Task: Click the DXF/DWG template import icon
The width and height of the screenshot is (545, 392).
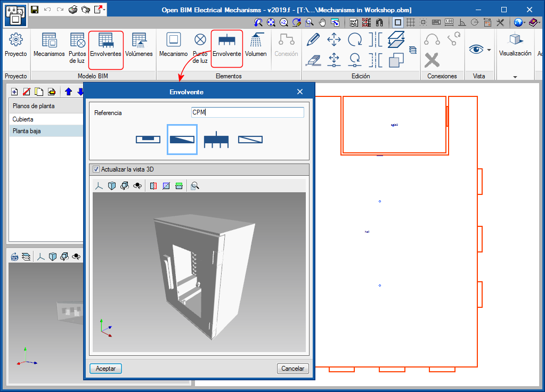Action: point(354,22)
